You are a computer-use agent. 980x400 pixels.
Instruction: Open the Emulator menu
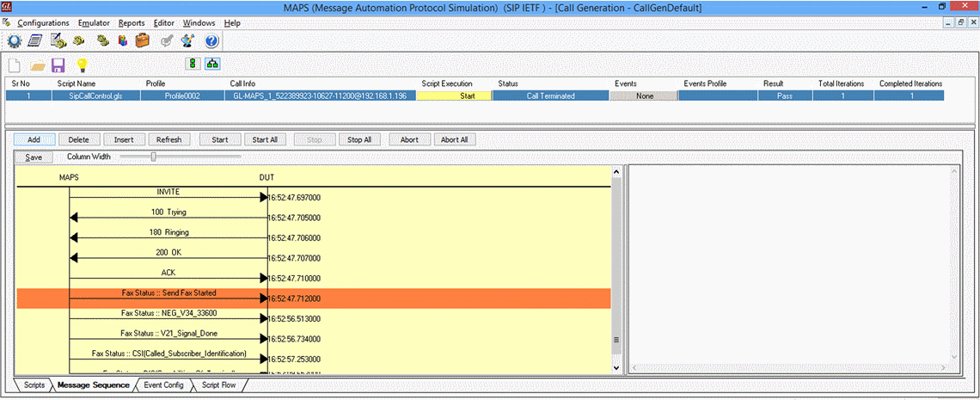(94, 23)
